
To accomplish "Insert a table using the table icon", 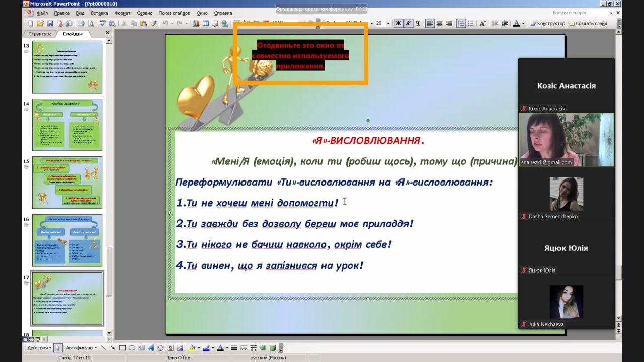I will click(206, 23).
